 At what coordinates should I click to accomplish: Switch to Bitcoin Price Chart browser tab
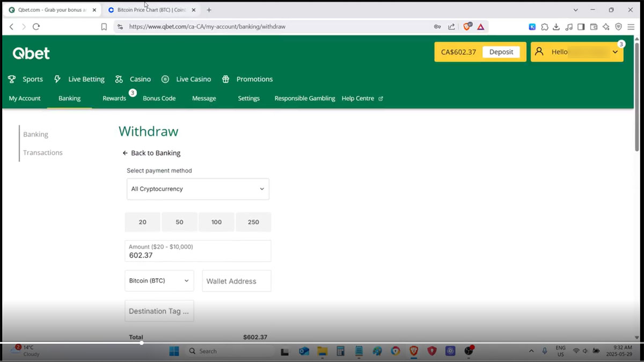click(x=151, y=10)
